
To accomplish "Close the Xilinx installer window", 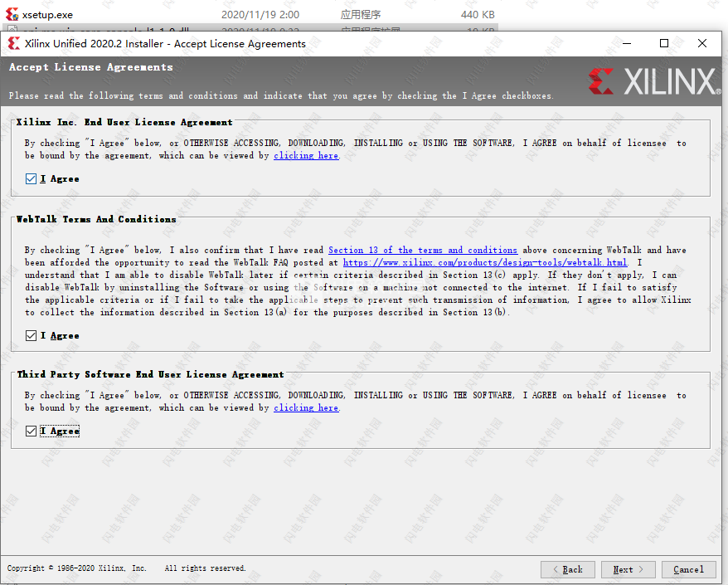I will pyautogui.click(x=702, y=44).
